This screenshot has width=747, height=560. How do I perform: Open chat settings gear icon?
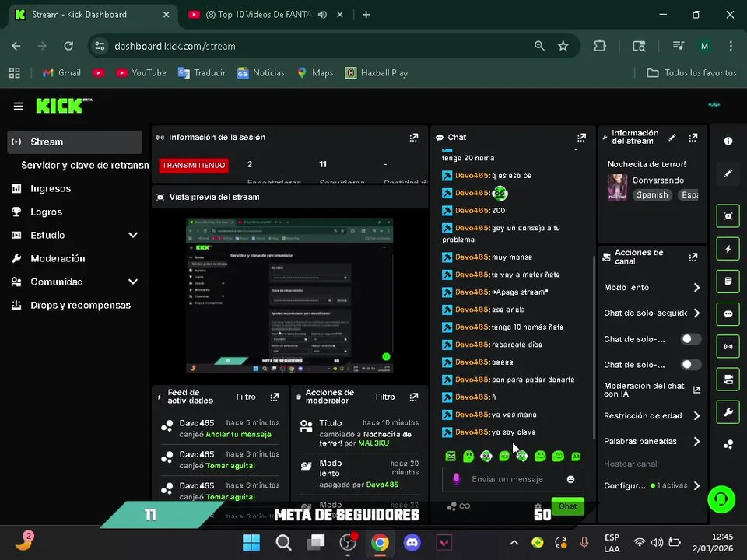pyautogui.click(x=538, y=506)
